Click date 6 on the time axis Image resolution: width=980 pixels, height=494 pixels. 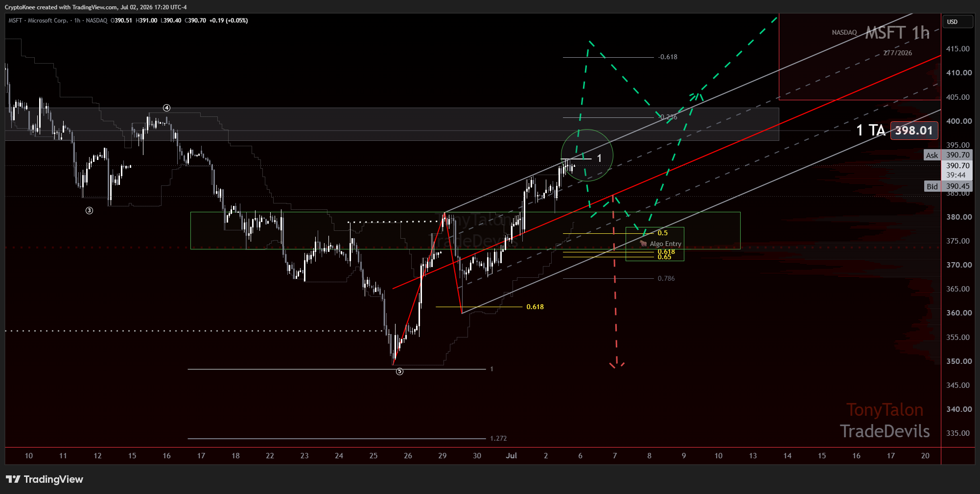pyautogui.click(x=581, y=456)
